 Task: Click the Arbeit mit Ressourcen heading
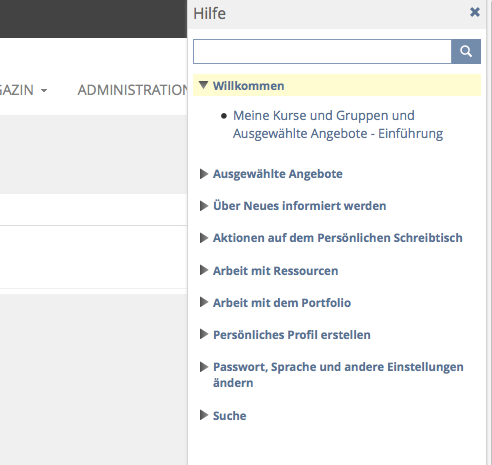276,271
